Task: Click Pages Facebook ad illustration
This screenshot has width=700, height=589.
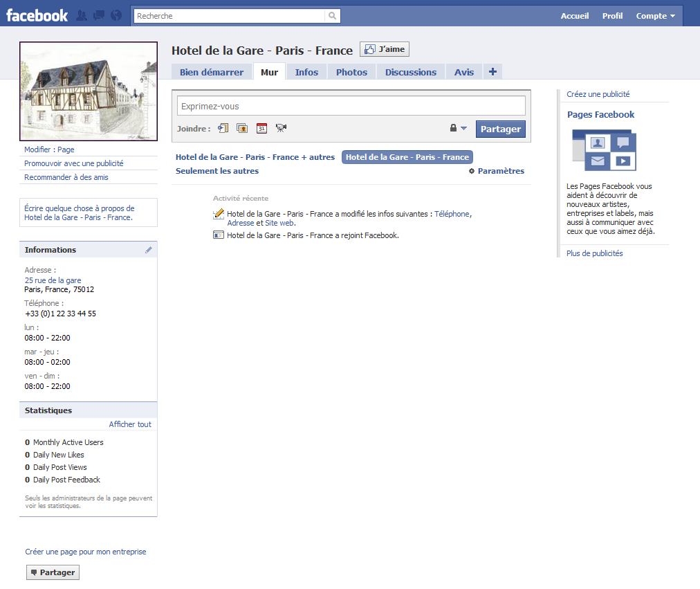Action: click(x=604, y=150)
